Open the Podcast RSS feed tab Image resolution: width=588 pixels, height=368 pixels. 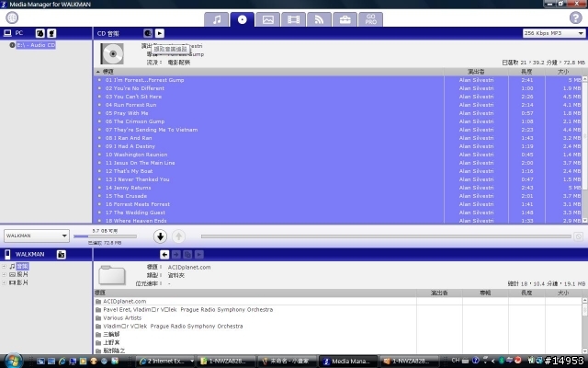coord(319,19)
